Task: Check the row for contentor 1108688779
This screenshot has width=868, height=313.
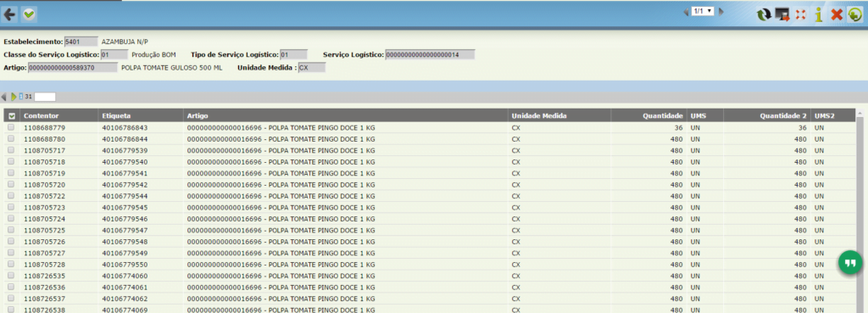Action: click(11, 127)
